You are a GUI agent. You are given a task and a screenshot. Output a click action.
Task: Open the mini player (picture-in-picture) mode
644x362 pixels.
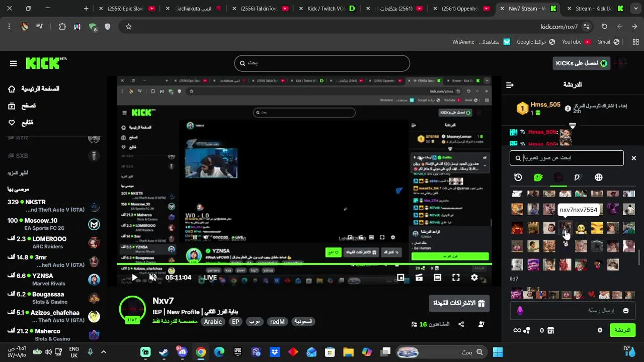(x=400, y=278)
